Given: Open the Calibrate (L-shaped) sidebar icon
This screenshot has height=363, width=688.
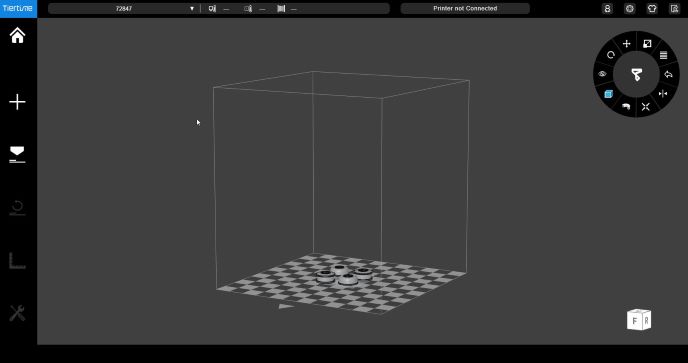Looking at the screenshot, I should tap(17, 261).
